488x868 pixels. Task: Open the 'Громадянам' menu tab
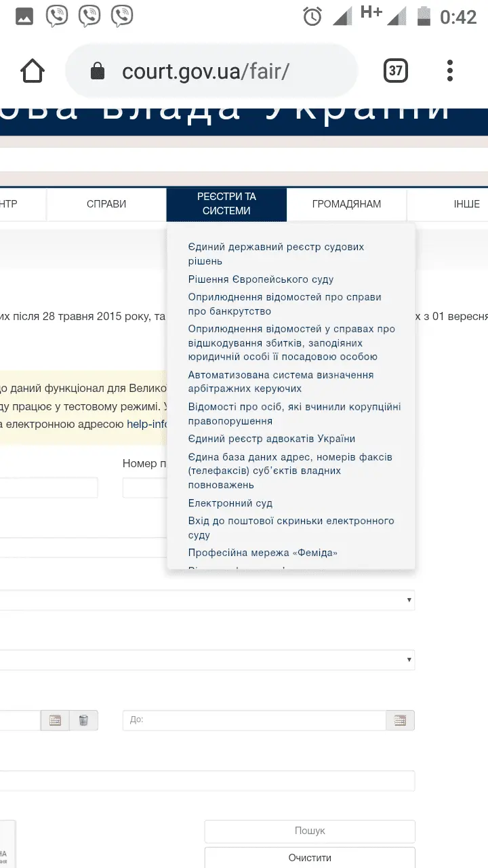346,204
